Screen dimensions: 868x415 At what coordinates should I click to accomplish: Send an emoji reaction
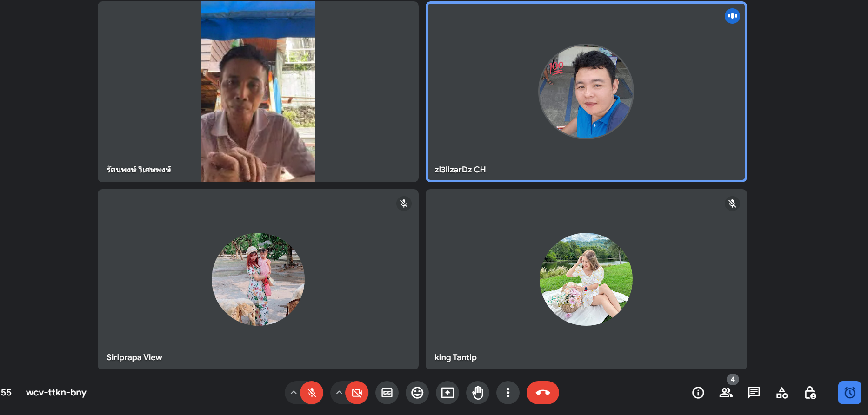417,393
